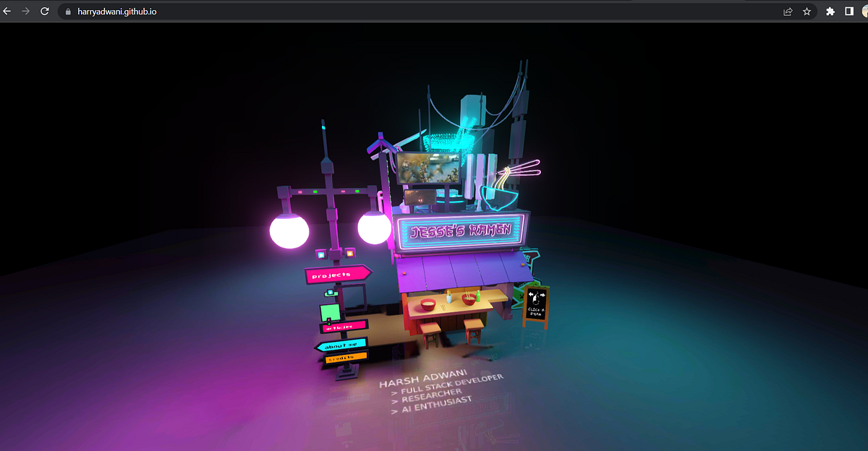Open the browser extensions puzzle icon

(830, 12)
